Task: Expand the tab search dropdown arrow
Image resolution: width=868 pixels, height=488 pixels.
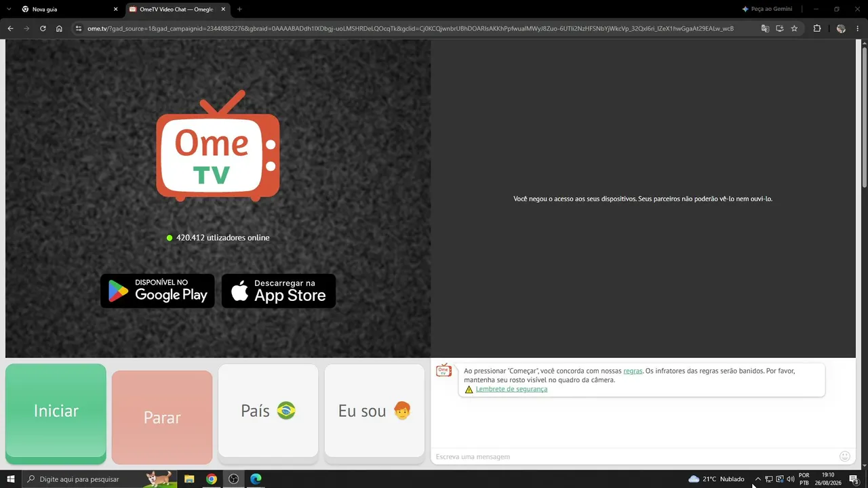Action: [9, 9]
